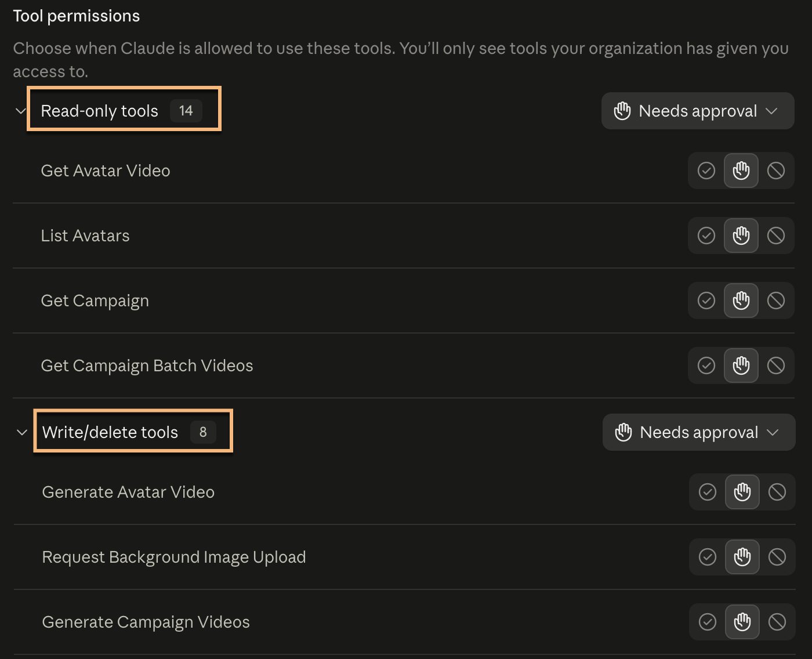Set Get Avatar Video to needs approval
The height and width of the screenshot is (659, 812).
coord(741,171)
